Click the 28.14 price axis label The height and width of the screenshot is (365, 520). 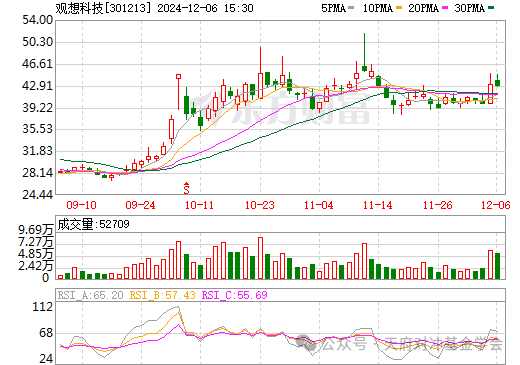[38, 173]
